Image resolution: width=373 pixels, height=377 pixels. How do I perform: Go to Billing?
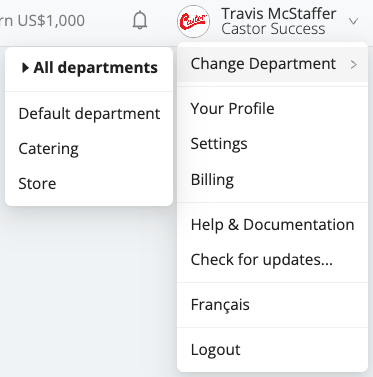(272, 180)
